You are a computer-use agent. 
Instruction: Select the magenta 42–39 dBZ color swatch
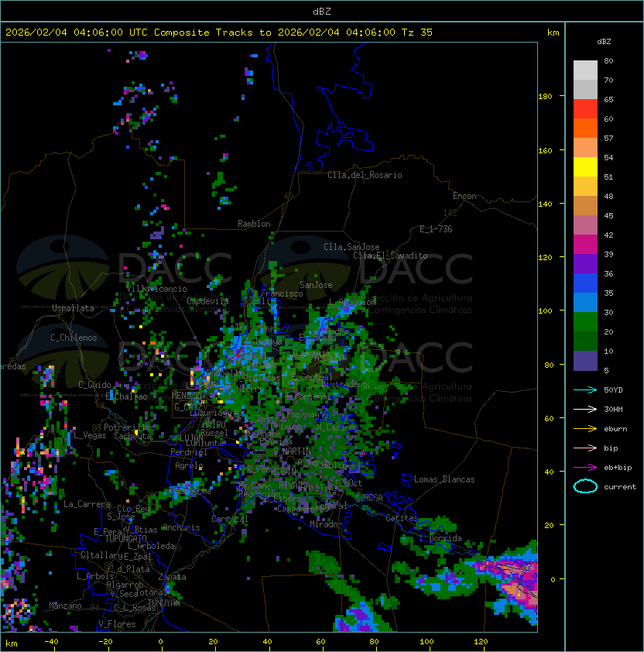tap(585, 245)
